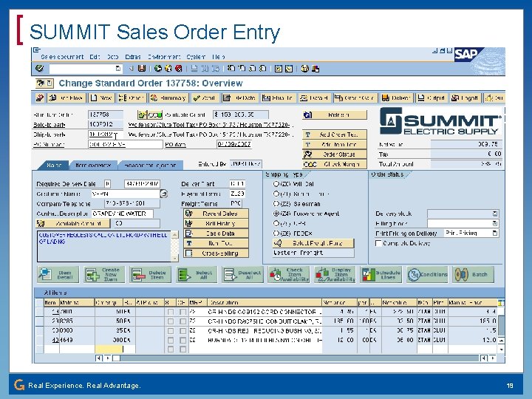Tick first checkbox in the REDUCING BUSHING row
Image resolution: width=532 pixels, height=399 pixels.
pyautogui.click(x=171, y=330)
